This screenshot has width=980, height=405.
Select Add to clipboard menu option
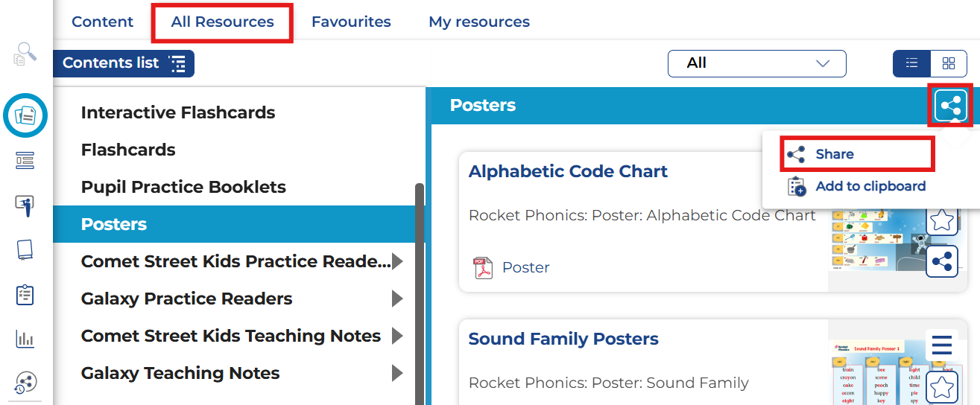click(x=870, y=186)
